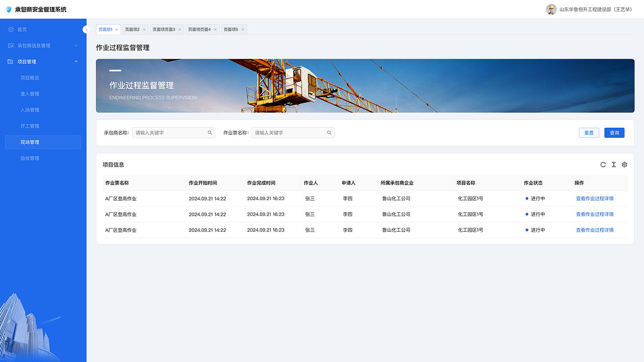Select the 首页 home icon in sidebar

[x=11, y=29]
